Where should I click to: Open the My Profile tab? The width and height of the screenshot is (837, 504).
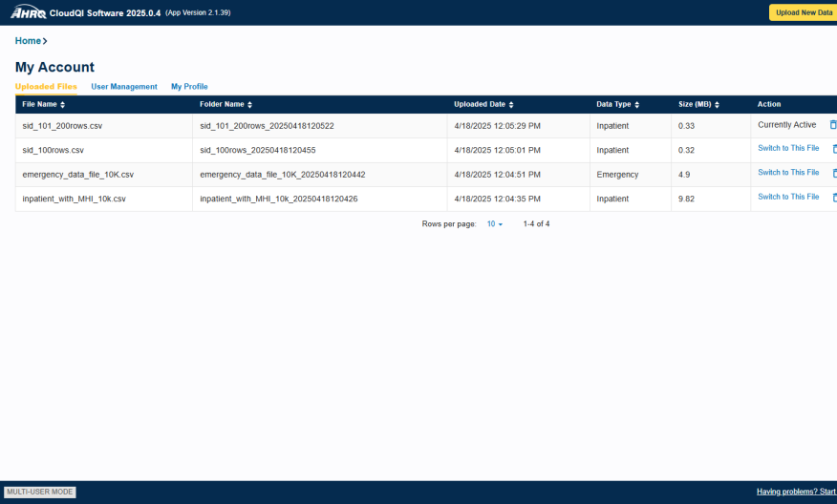pyautogui.click(x=189, y=87)
